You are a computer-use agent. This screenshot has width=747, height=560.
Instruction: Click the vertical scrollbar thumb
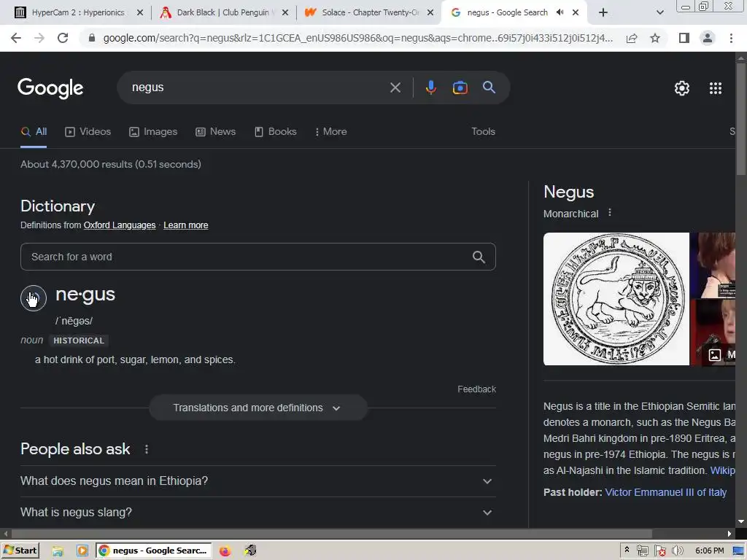click(741, 119)
